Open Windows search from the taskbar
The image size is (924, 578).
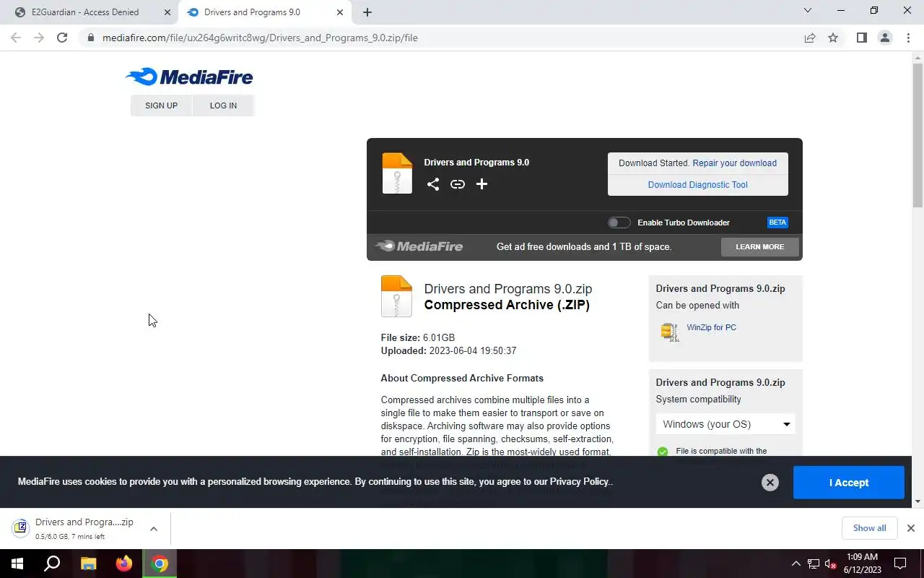(x=52, y=564)
